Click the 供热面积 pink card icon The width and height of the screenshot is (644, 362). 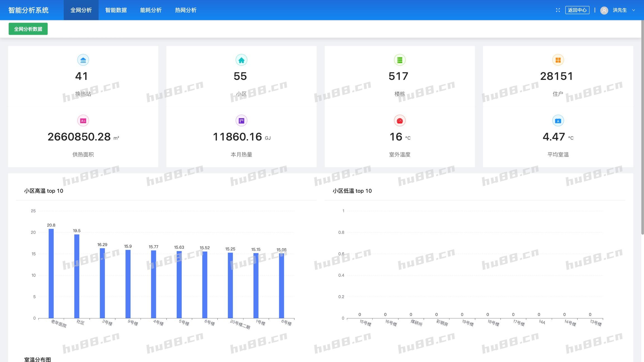pyautogui.click(x=83, y=121)
